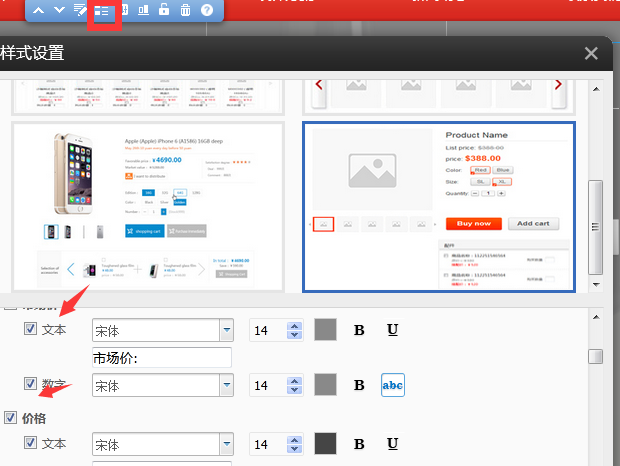Click the move down arrow in toolbar

pos(59,10)
